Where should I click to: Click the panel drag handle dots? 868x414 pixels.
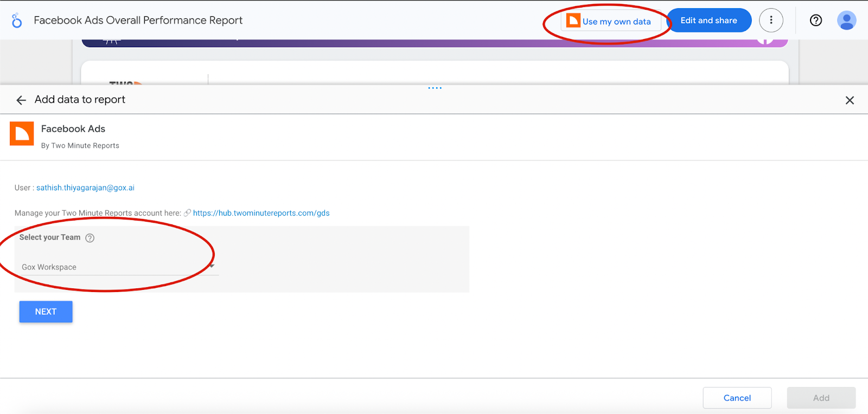(x=435, y=88)
